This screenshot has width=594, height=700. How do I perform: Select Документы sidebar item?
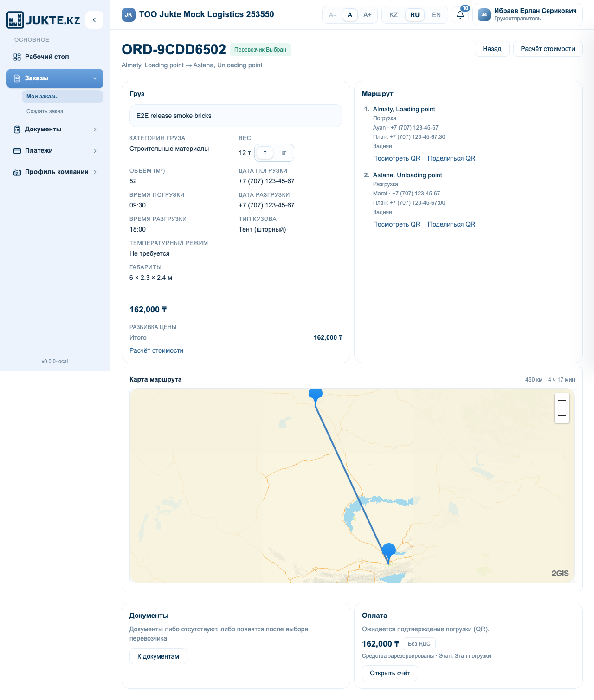pyautogui.click(x=55, y=130)
